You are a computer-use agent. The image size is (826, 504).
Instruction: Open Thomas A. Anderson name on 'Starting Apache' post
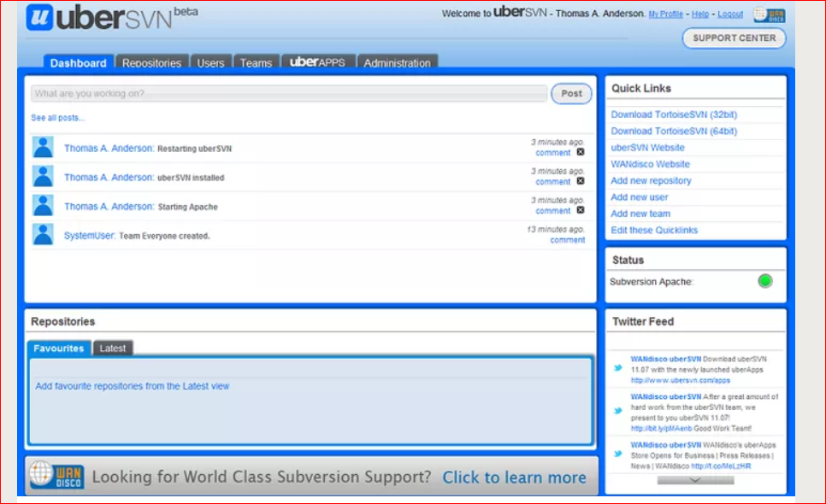tap(109, 206)
